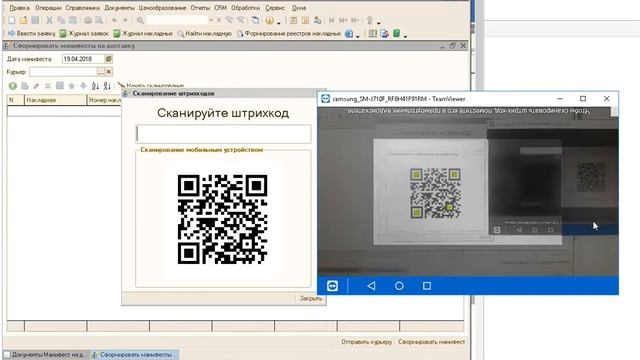The height and width of the screenshot is (360, 640).
Task: Open the Справочники menu
Action: tap(82, 8)
